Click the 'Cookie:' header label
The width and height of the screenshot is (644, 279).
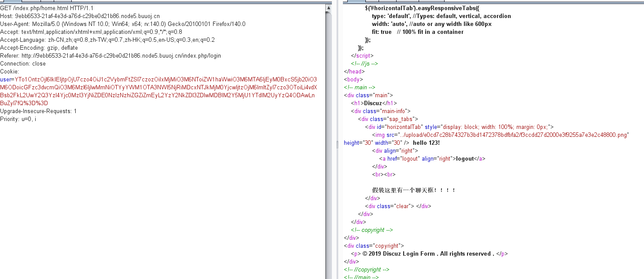click(x=10, y=72)
